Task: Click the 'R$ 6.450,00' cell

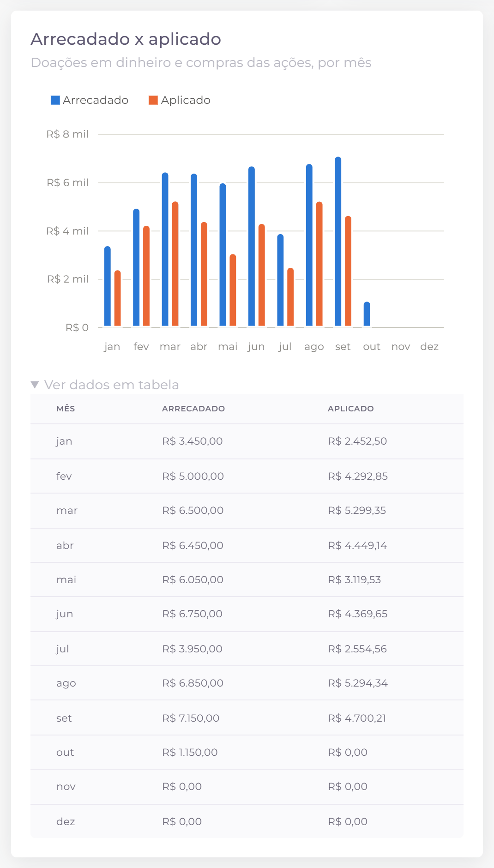Action: pos(193,545)
